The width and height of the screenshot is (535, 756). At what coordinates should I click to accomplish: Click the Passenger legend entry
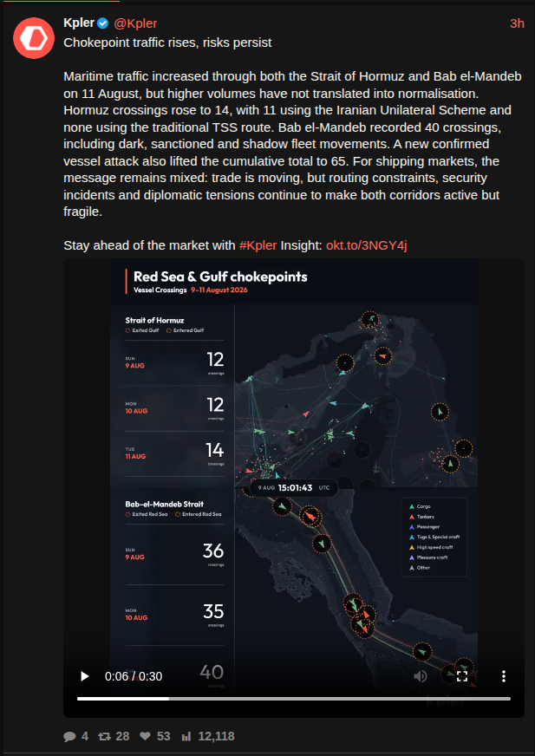[424, 526]
